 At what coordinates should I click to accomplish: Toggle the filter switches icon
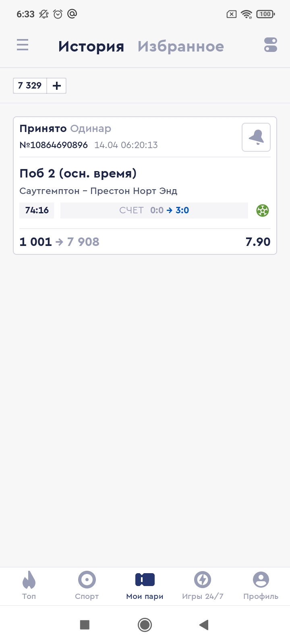270,45
